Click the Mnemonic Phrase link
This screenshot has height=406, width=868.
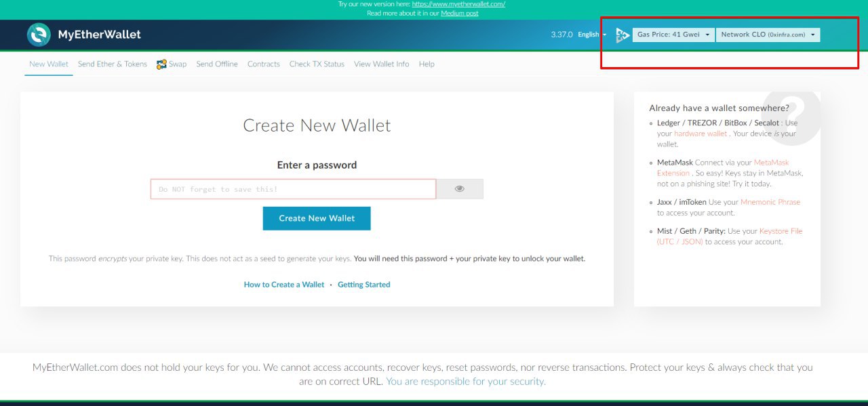[770, 202]
